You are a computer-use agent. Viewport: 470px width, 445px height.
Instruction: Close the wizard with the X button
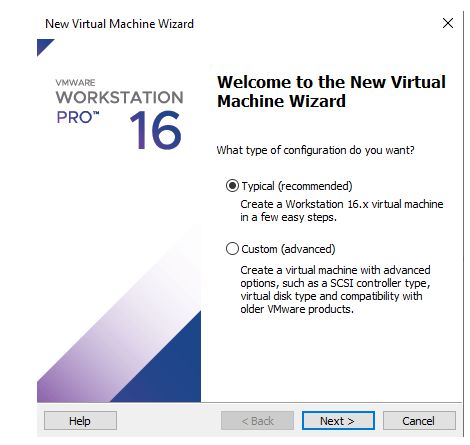coord(448,23)
